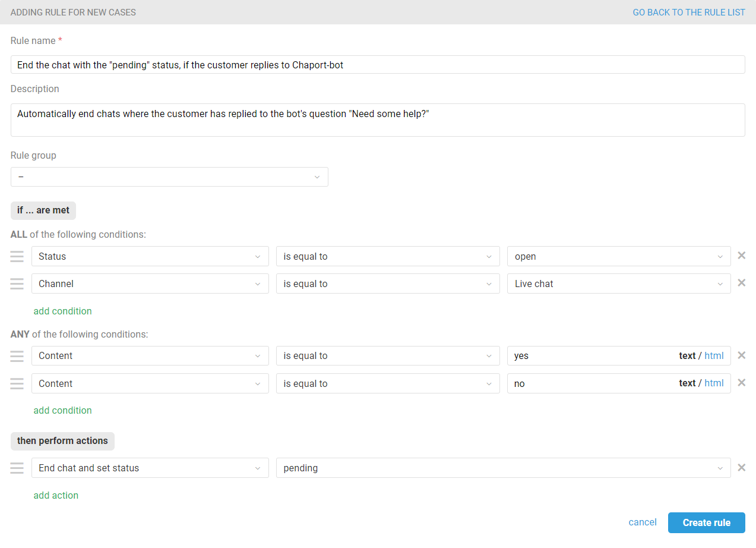
Task: Open the Status field dropdown
Action: (x=150, y=256)
